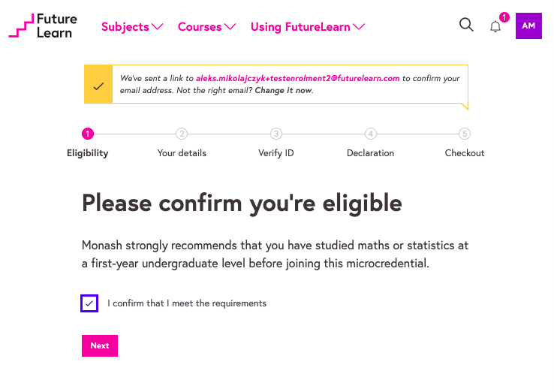Image resolution: width=554 pixels, height=392 pixels.
Task: Click the email address link in banner
Action: (297, 78)
